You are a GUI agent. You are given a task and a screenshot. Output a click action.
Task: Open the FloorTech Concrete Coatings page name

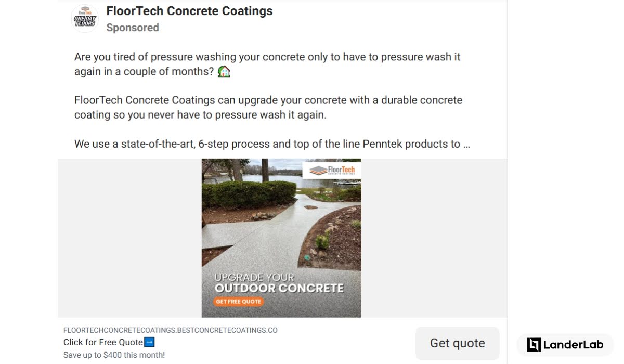[189, 11]
